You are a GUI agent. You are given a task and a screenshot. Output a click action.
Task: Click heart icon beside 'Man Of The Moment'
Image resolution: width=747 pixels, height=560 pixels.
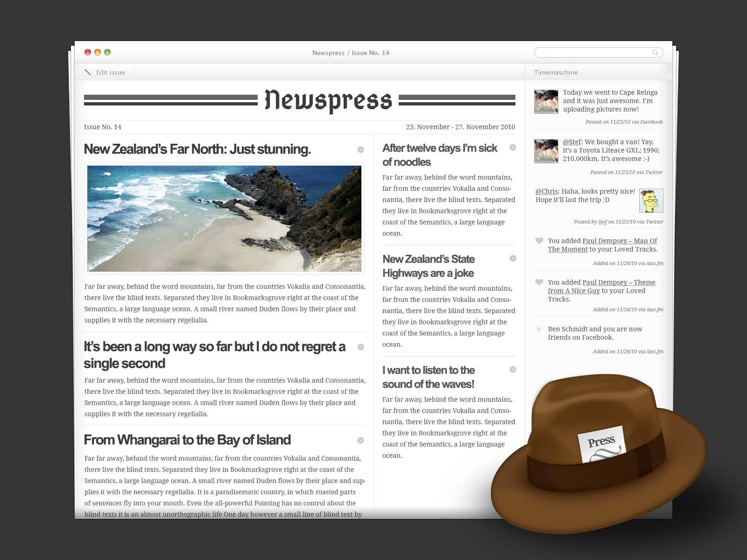(539, 241)
